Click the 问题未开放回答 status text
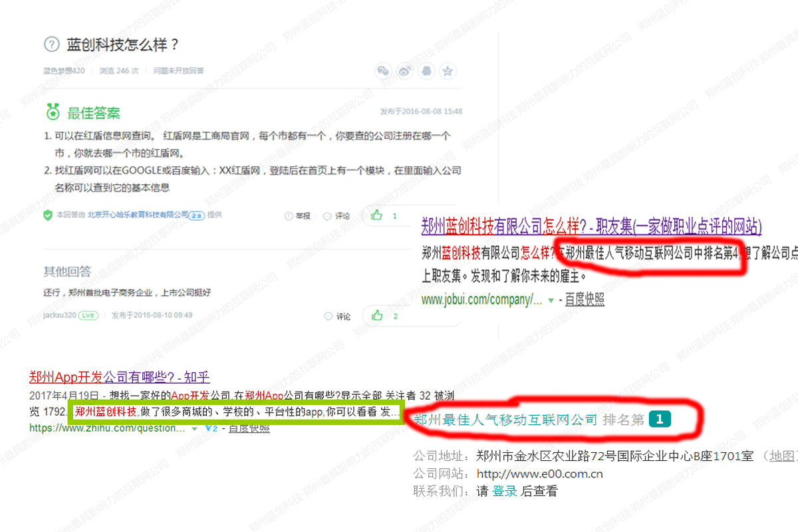 179,70
